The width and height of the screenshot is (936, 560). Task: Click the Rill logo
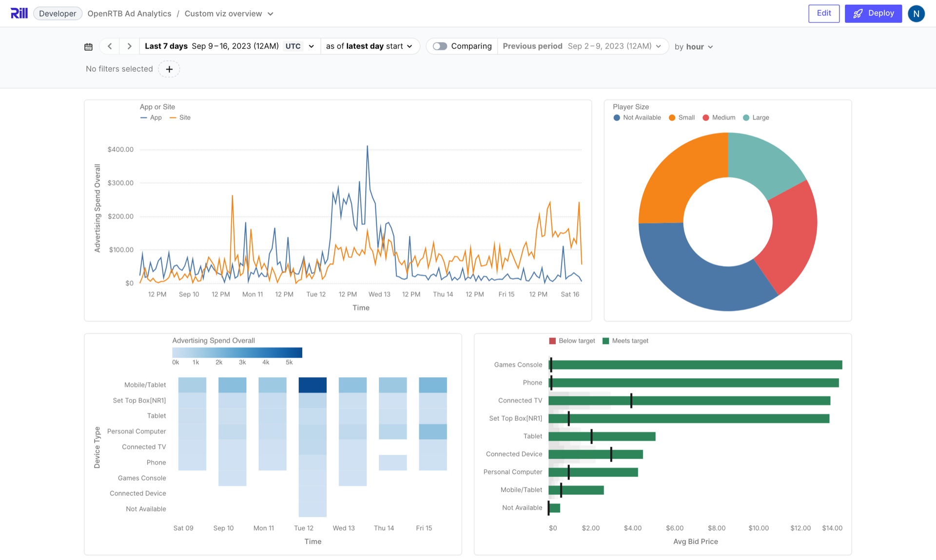pyautogui.click(x=19, y=13)
